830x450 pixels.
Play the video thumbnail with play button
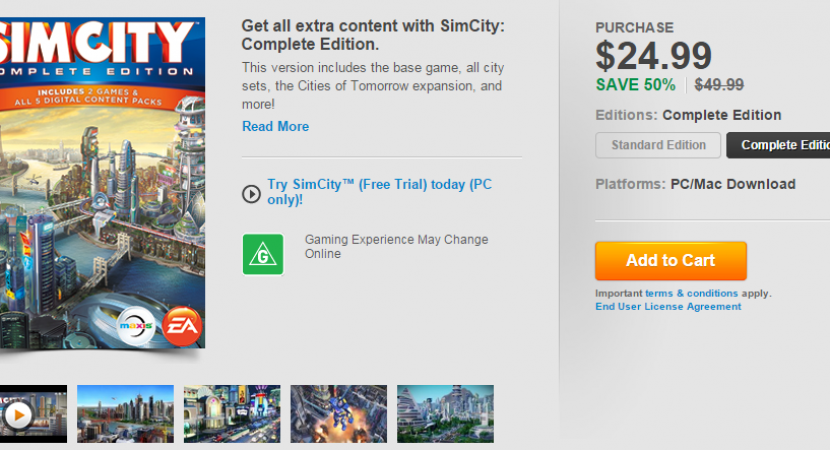(x=20, y=413)
